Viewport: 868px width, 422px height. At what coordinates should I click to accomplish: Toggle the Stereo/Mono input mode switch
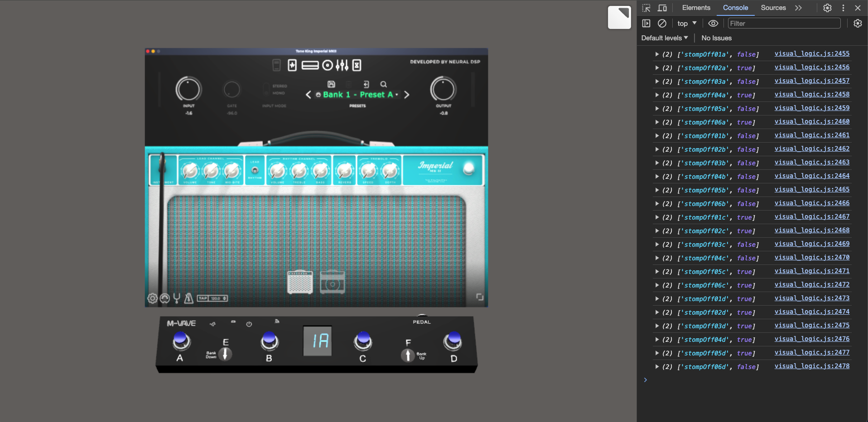266,89
